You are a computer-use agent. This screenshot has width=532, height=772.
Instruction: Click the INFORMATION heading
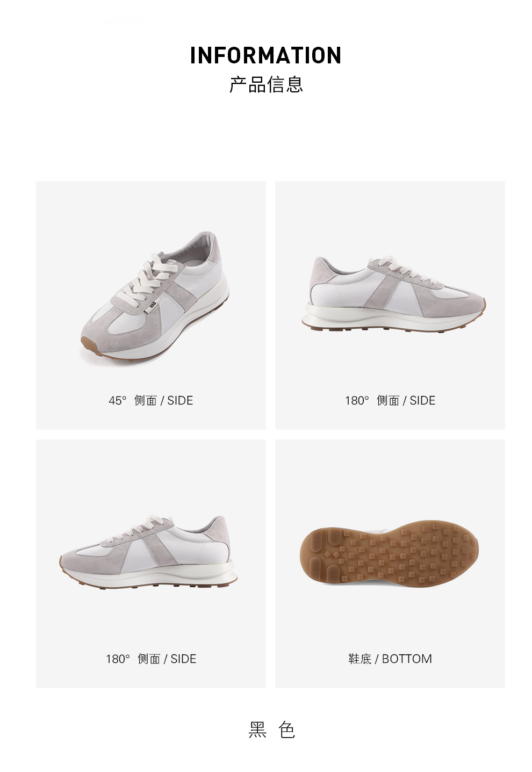(x=266, y=55)
